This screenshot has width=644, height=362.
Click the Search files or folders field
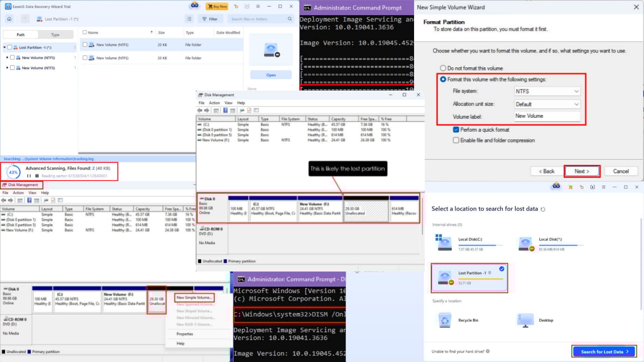[x=252, y=19]
